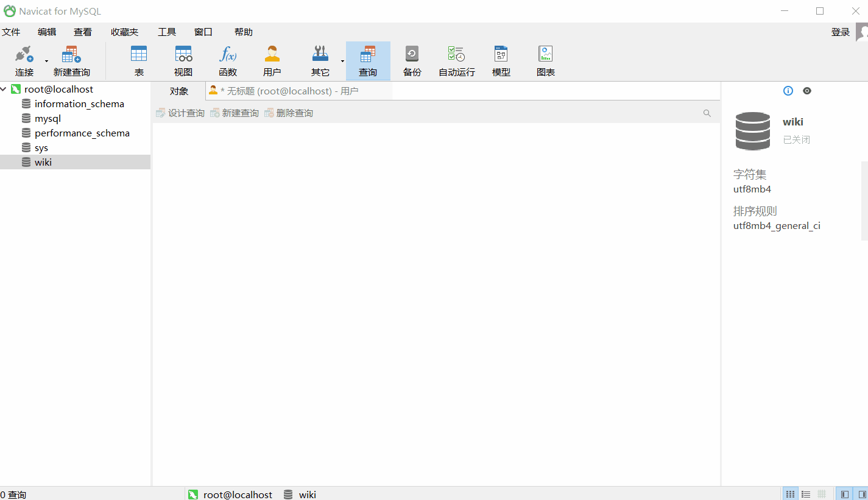Open the 工具 (Tools) menu

[x=166, y=32]
